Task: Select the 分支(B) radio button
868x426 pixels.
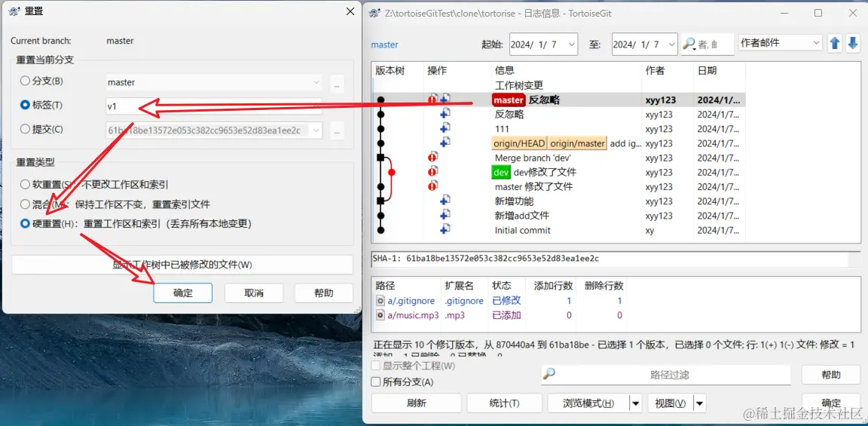Action: click(25, 81)
